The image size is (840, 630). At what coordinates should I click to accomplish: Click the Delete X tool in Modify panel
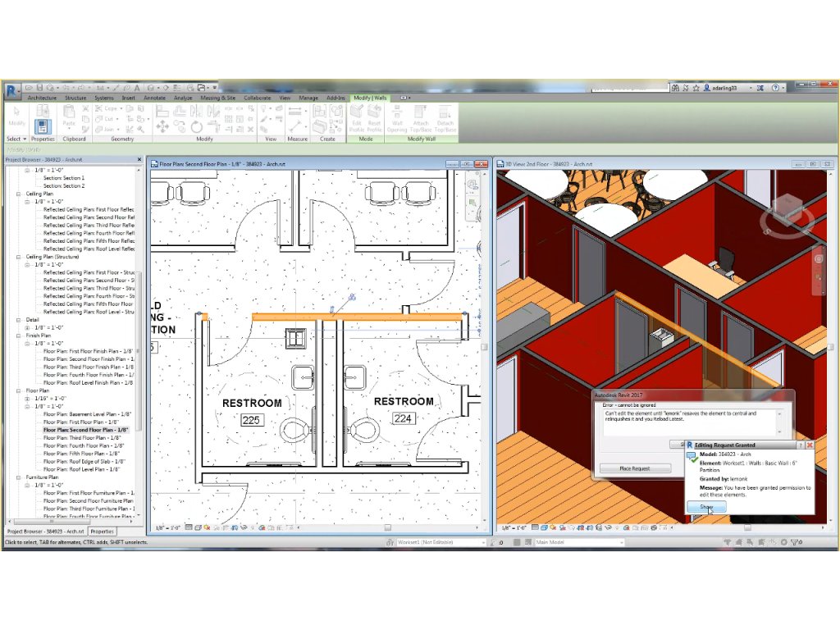pos(251,129)
